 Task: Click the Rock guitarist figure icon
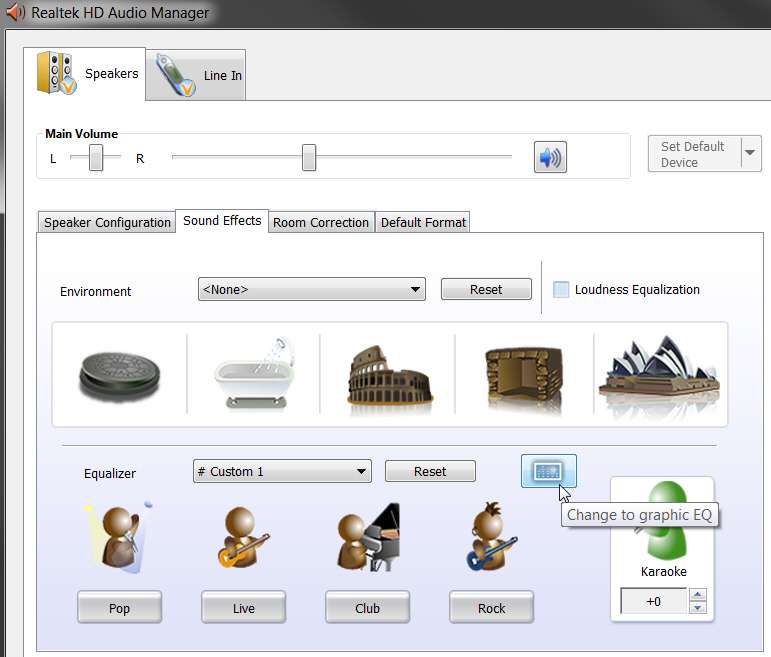[x=491, y=537]
